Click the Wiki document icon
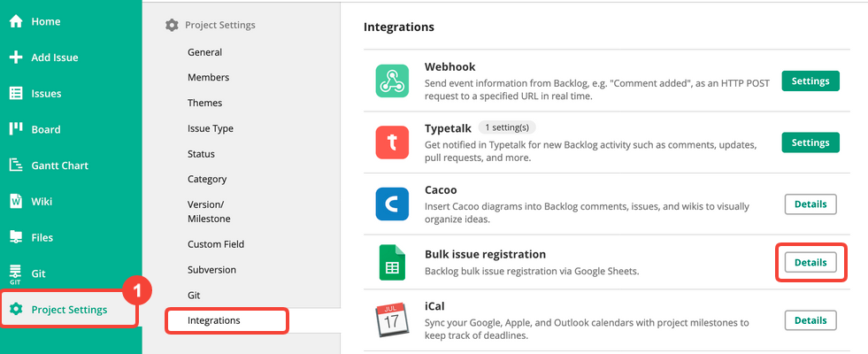Image resolution: width=868 pixels, height=354 pixels. point(16,201)
